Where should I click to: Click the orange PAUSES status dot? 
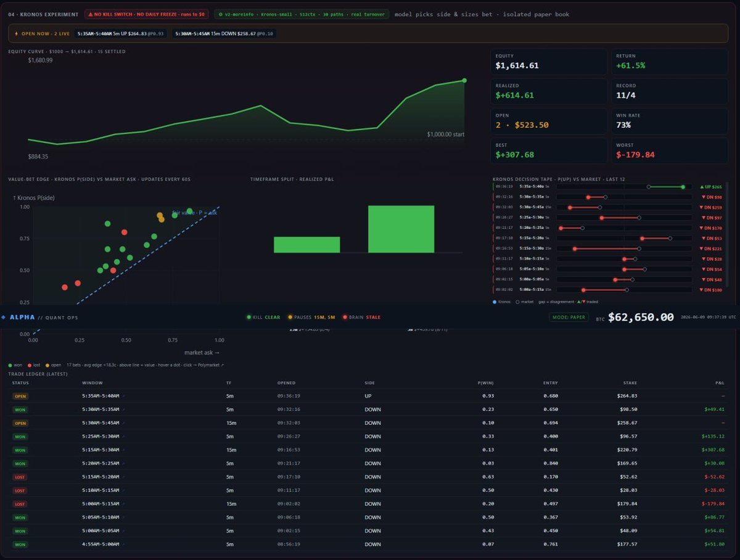click(x=290, y=317)
